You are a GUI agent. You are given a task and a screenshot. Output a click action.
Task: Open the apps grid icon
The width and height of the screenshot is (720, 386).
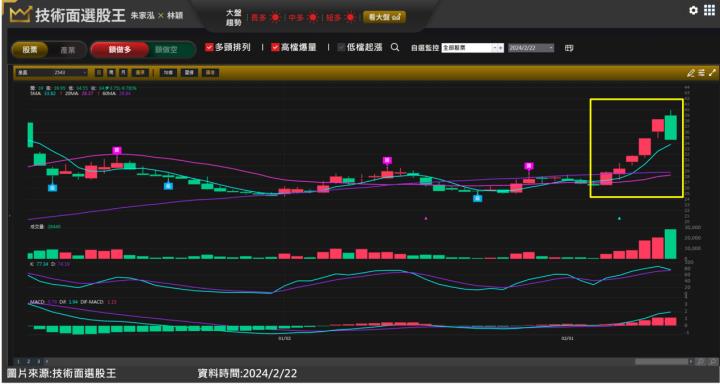(709, 10)
